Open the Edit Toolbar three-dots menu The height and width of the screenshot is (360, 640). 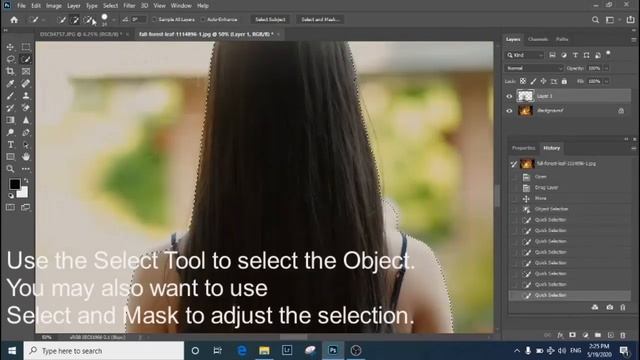(26, 169)
